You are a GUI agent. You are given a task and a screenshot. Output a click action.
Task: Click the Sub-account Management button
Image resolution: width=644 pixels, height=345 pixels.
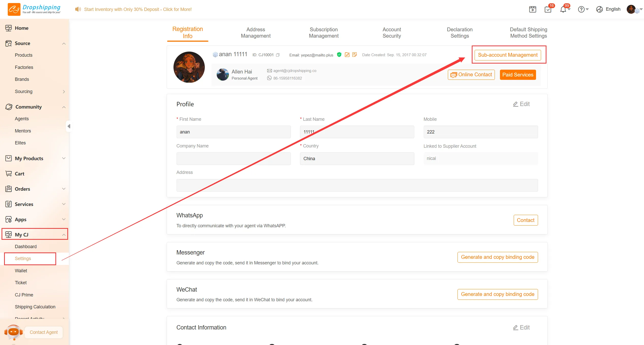(508, 55)
